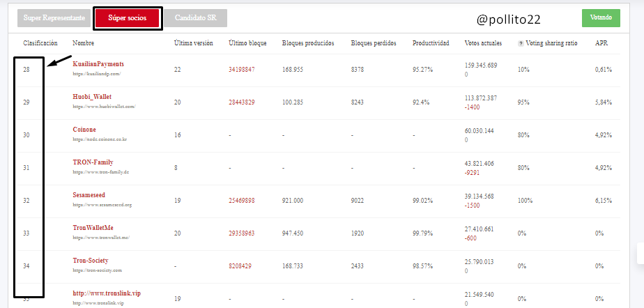Switch to the Super Representante tab
The width and height of the screenshot is (644, 308).
pyautogui.click(x=54, y=18)
